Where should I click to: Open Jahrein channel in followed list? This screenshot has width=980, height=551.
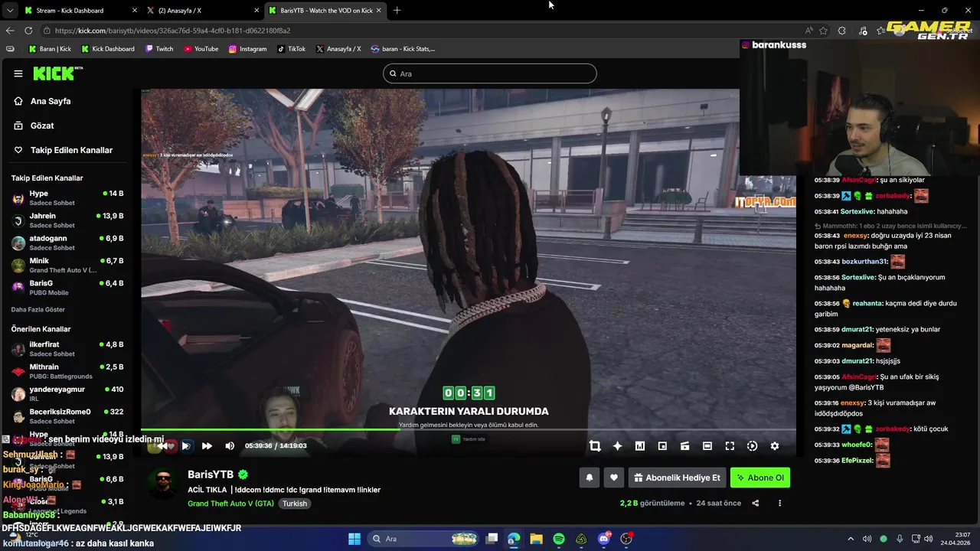pyautogui.click(x=67, y=220)
